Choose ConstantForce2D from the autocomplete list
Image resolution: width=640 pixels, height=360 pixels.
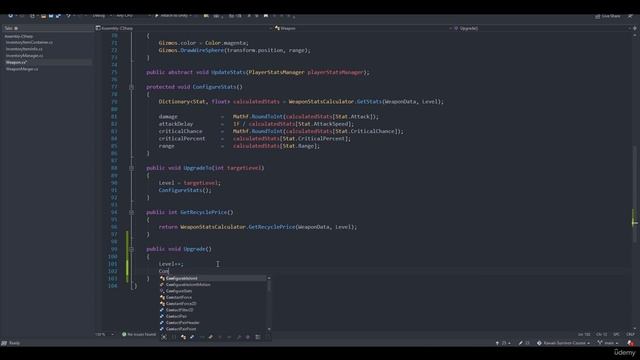pyautogui.click(x=213, y=304)
